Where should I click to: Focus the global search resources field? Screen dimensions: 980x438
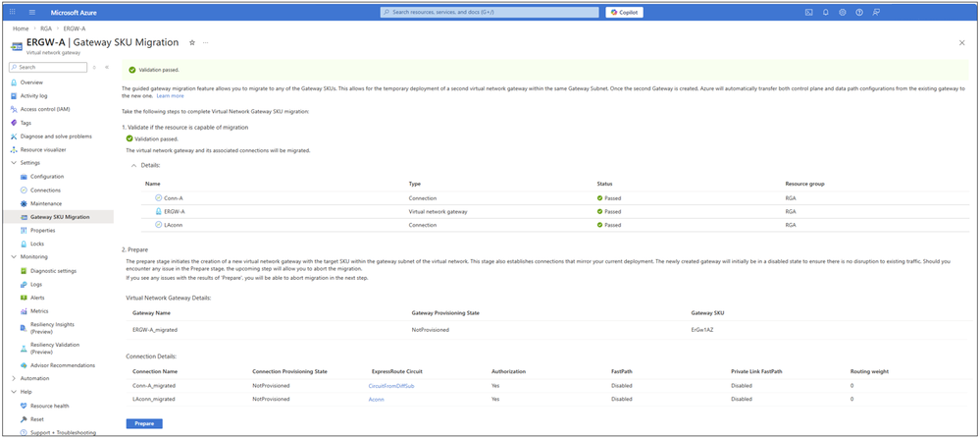490,12
